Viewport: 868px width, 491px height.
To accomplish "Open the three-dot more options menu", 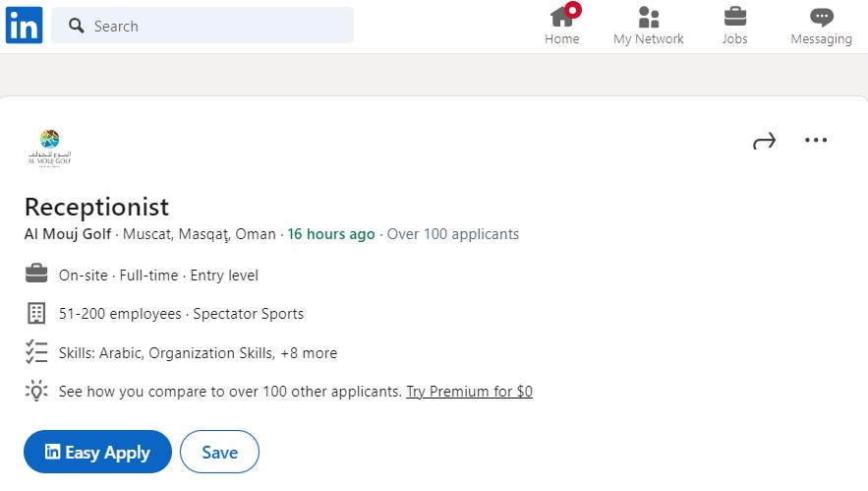I will 816,140.
